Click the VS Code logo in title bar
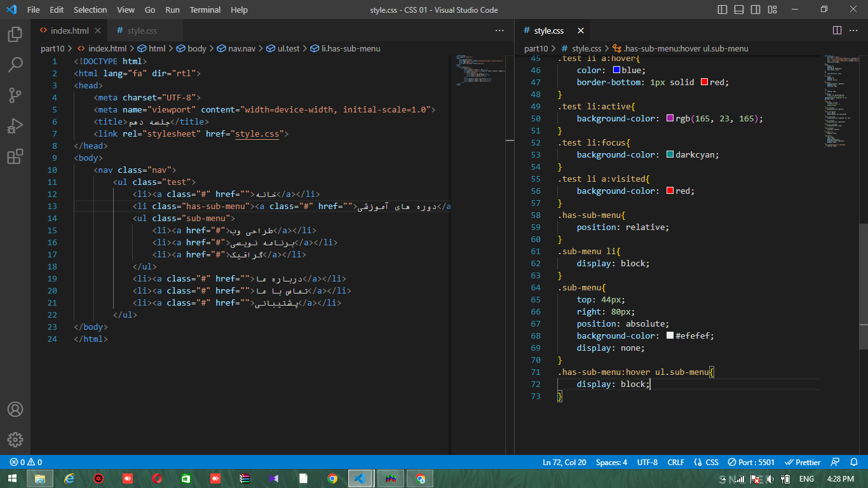 [11, 10]
